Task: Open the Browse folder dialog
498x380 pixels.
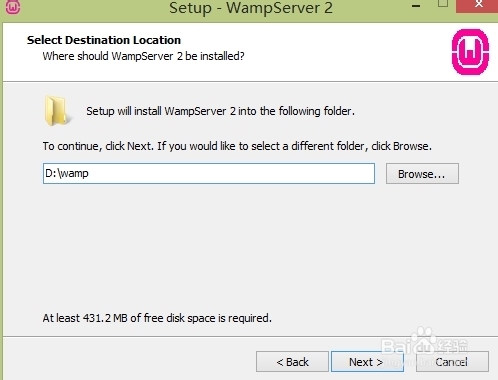Action: pos(422,174)
